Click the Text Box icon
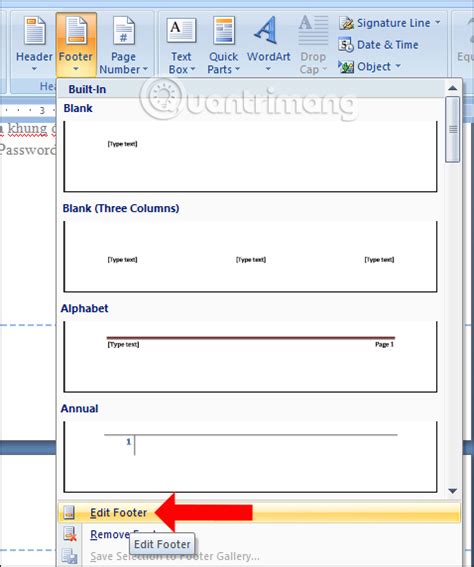This screenshot has height=567, width=474. coord(182,31)
